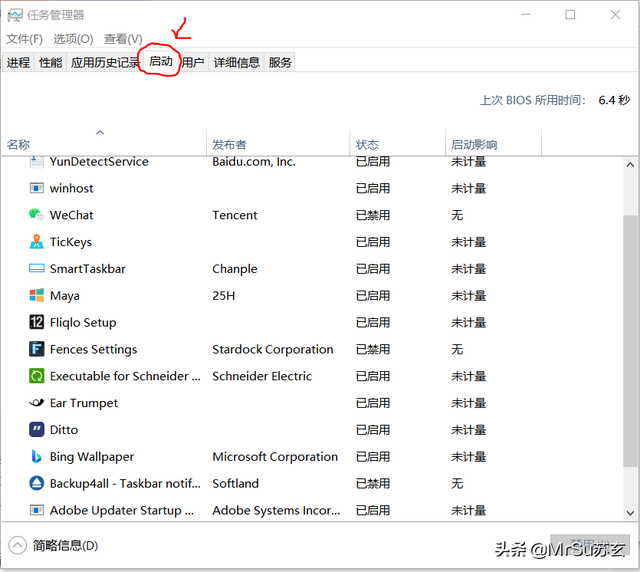Viewport: 640px width, 572px height.
Task: Select the 启动 tab
Action: tap(161, 61)
